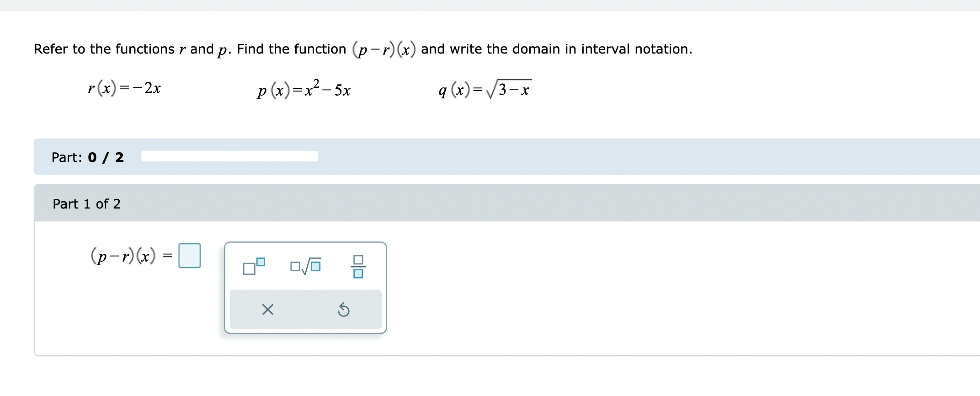Choose the radical symbol from the math palette
The height and width of the screenshot is (396, 980).
[x=305, y=267]
